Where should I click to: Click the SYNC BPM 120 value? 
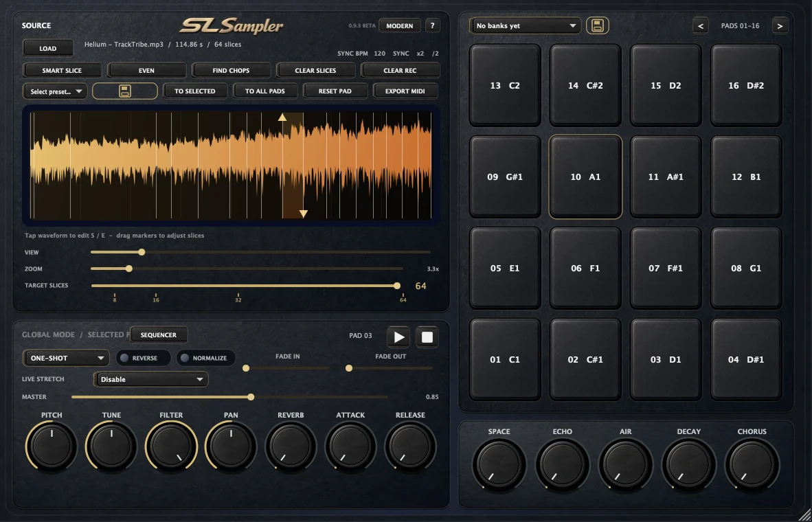tap(380, 54)
